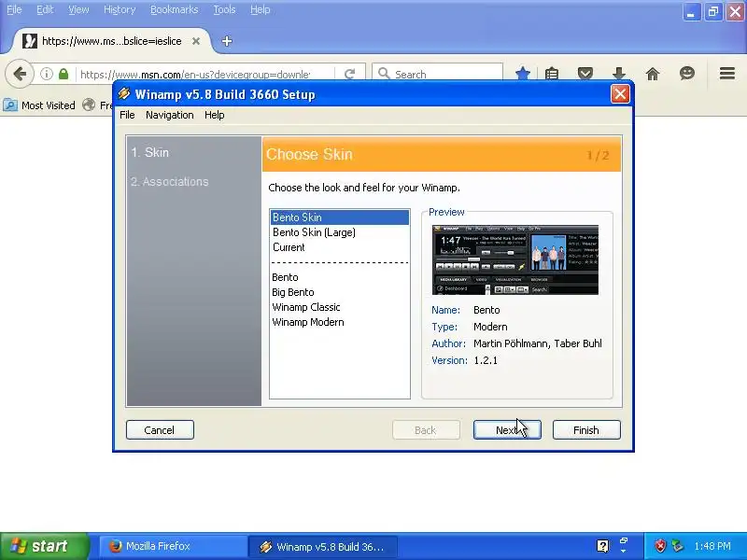Image resolution: width=747 pixels, height=560 pixels.
Task: Open the Firefox hamburger menu
Action: [727, 74]
